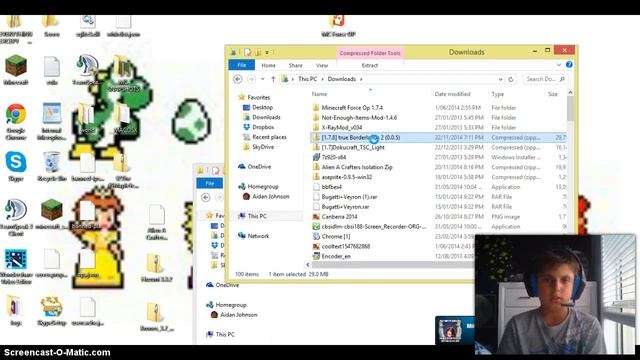The height and width of the screenshot is (360, 640).
Task: Open Homegroup in the navigation pane
Action: (x=263, y=187)
